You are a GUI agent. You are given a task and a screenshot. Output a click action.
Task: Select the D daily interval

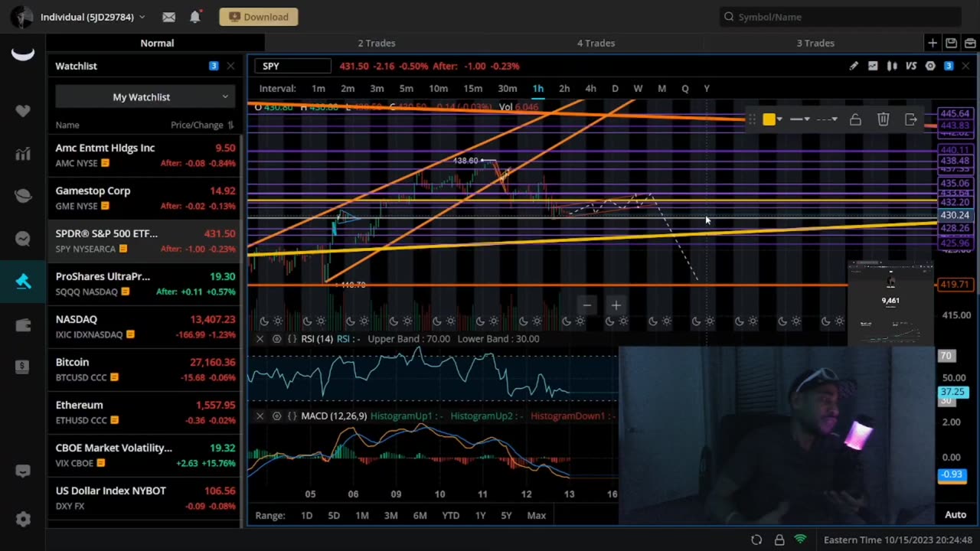[615, 89]
